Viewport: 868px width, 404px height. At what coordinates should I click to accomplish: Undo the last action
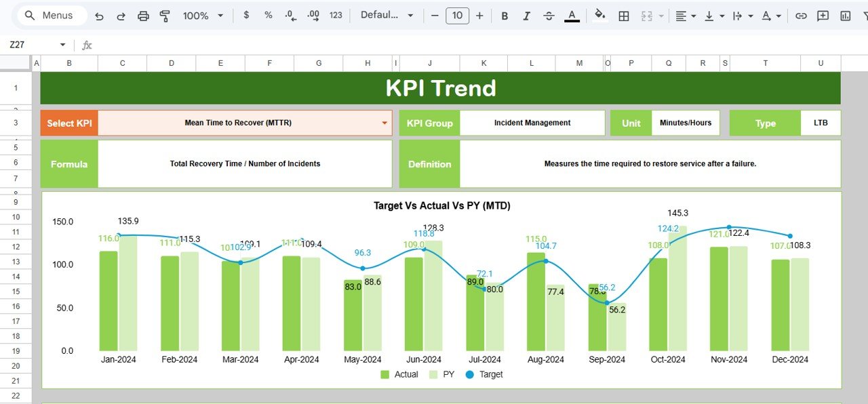click(x=99, y=15)
